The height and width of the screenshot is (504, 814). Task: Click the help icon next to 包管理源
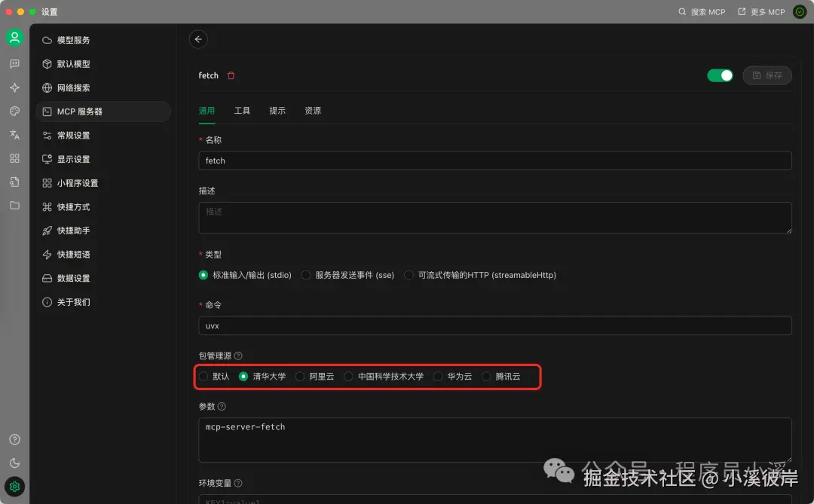coord(238,356)
